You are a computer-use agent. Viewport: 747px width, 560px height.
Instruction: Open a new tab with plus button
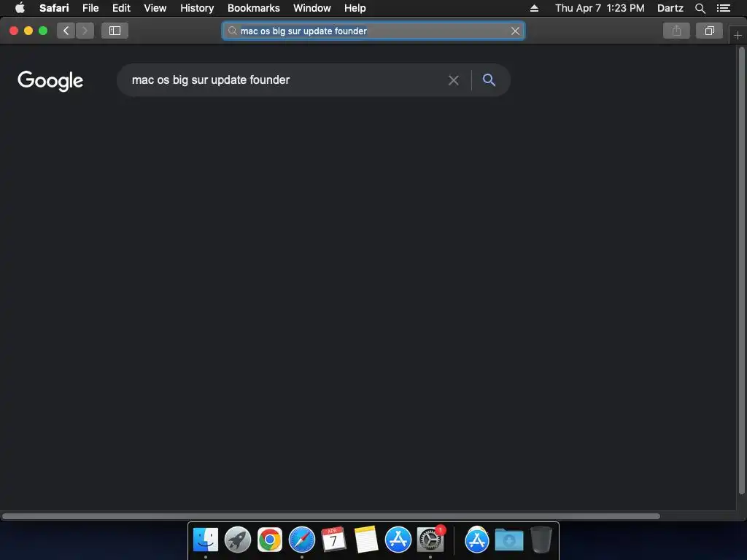point(738,35)
